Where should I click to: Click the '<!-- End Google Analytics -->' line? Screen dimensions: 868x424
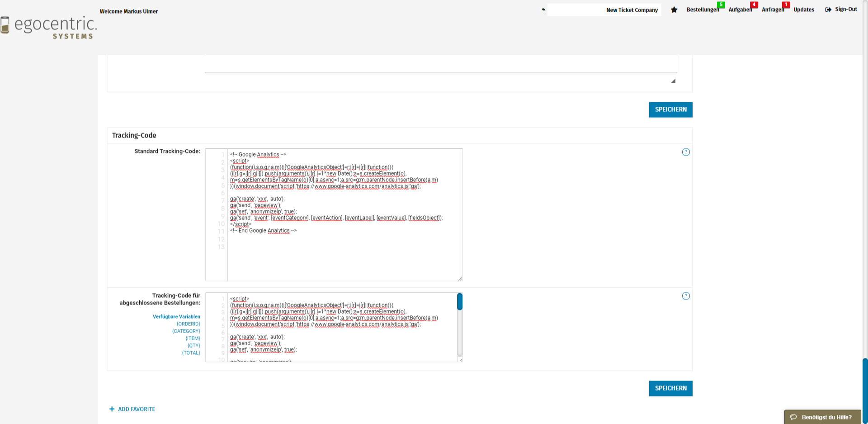point(263,230)
